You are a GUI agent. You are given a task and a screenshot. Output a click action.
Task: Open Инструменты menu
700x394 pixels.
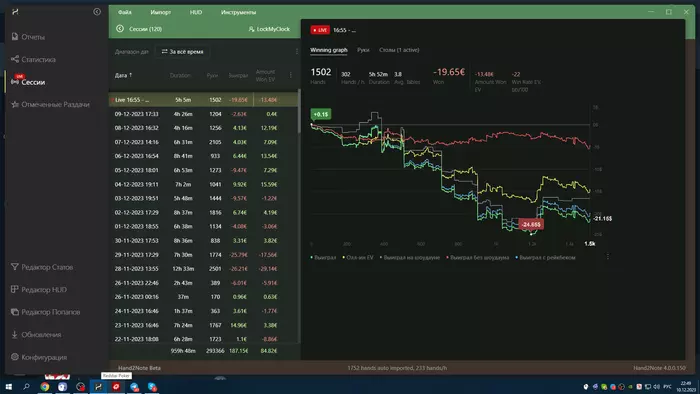pos(238,12)
